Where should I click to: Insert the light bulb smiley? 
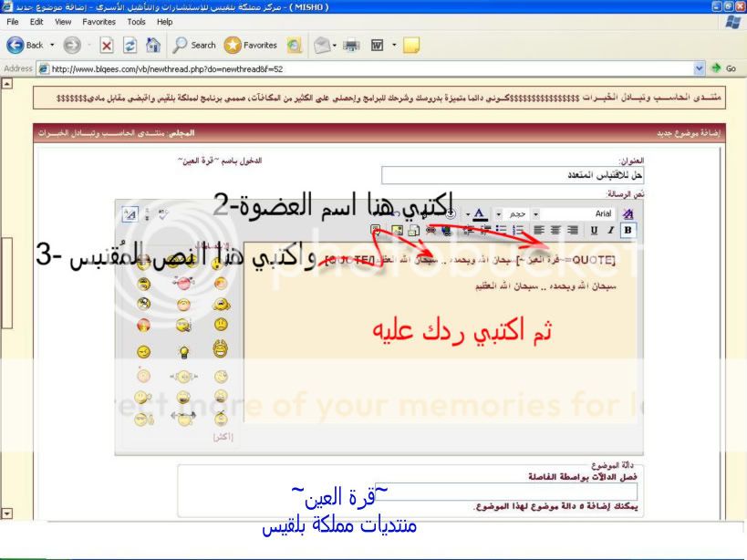coord(182,351)
